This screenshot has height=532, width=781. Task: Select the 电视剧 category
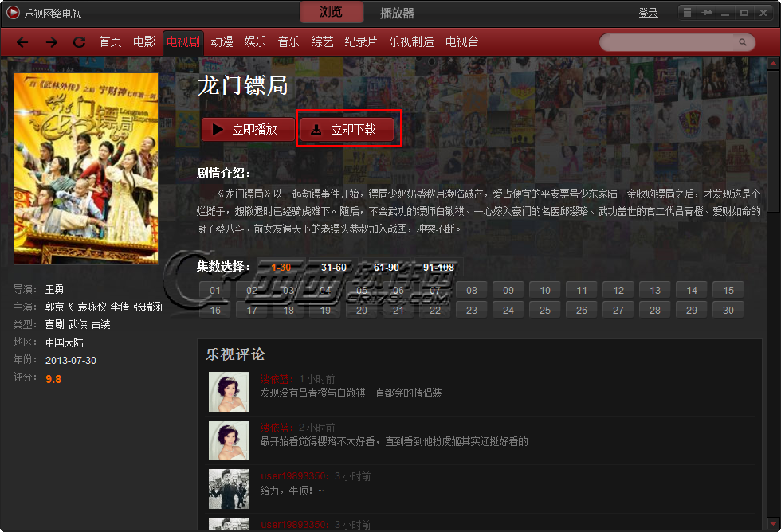point(182,41)
